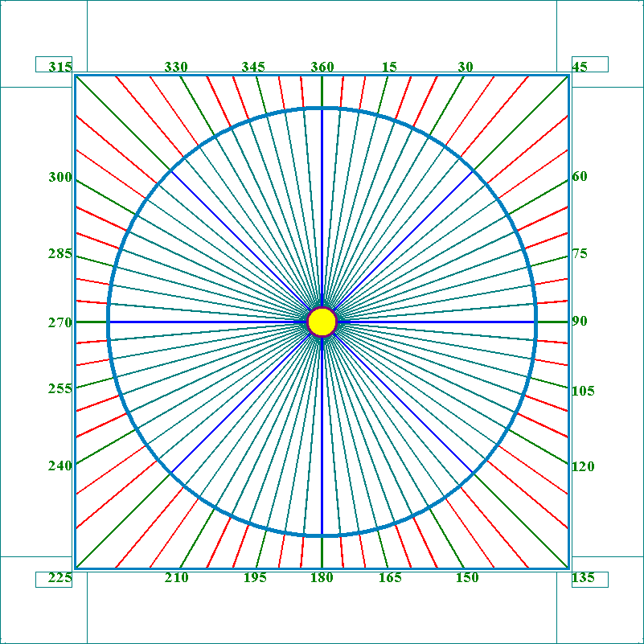Screen dimensions: 644x644
Task: Click the 135 degree label
Action: [583, 577]
